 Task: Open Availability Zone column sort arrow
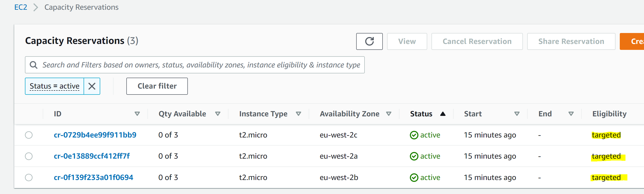point(388,114)
